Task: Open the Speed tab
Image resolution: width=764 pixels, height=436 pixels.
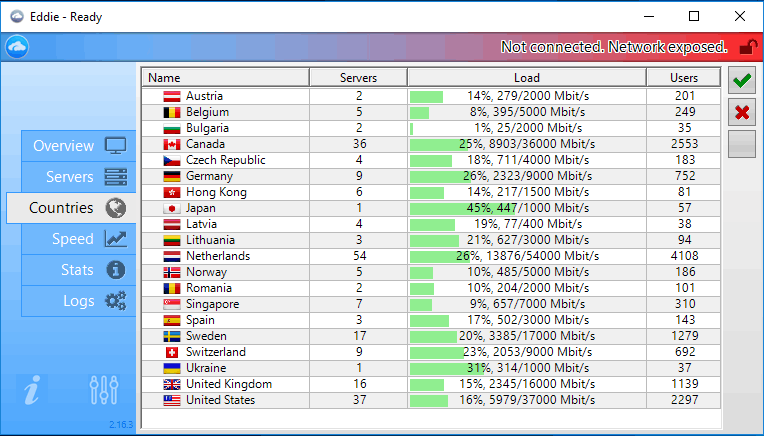Action: 78,239
